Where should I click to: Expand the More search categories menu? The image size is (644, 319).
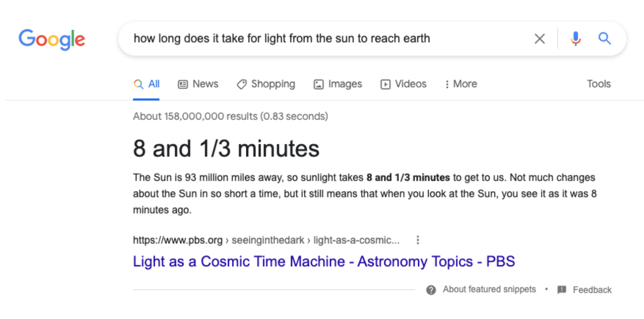[x=461, y=84]
